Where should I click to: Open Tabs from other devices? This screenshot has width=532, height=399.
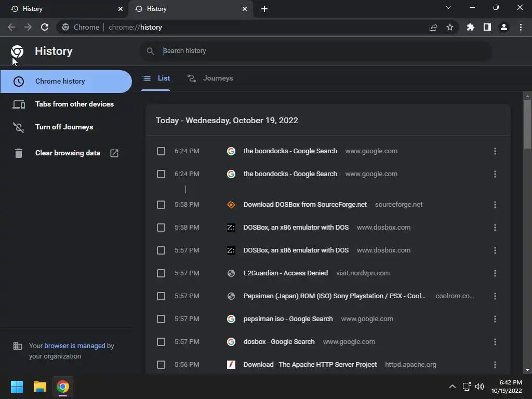(x=66, y=104)
